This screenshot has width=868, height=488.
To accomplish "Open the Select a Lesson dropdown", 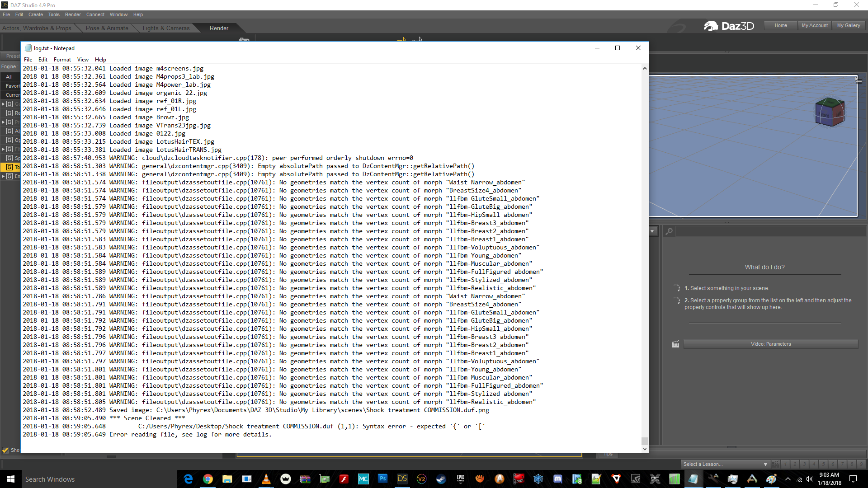I will [x=725, y=464].
